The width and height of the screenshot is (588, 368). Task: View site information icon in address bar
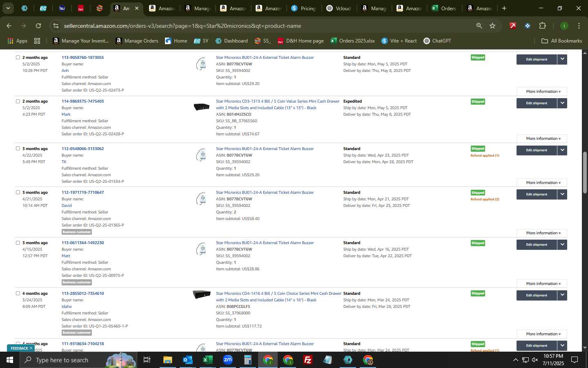click(x=56, y=26)
